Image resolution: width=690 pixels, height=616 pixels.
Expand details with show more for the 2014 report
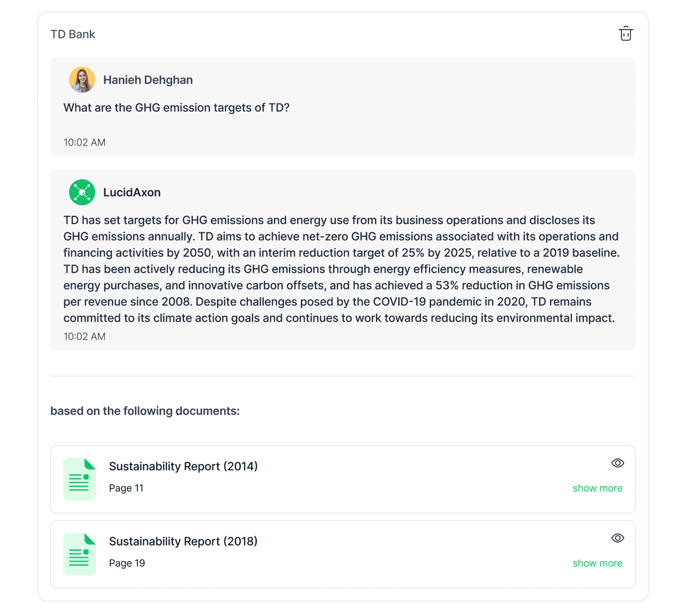click(598, 488)
